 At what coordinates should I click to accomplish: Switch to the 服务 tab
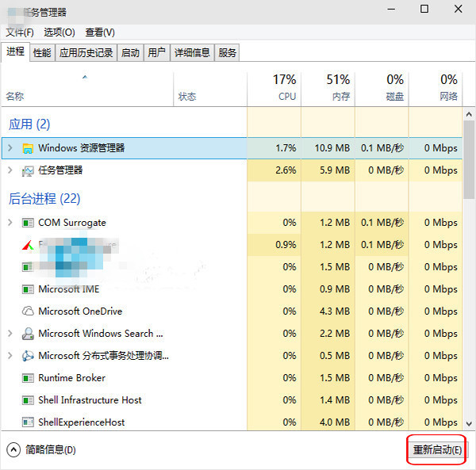(228, 53)
